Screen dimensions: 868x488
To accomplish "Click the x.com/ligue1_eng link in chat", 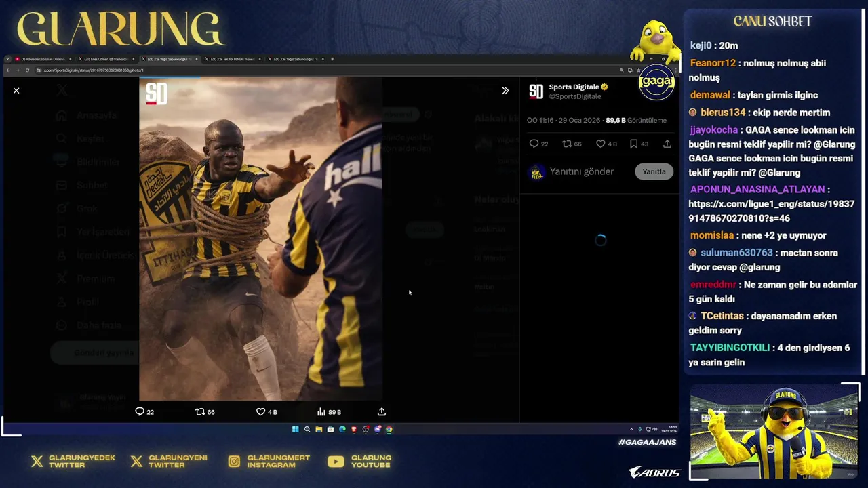I will click(x=771, y=211).
